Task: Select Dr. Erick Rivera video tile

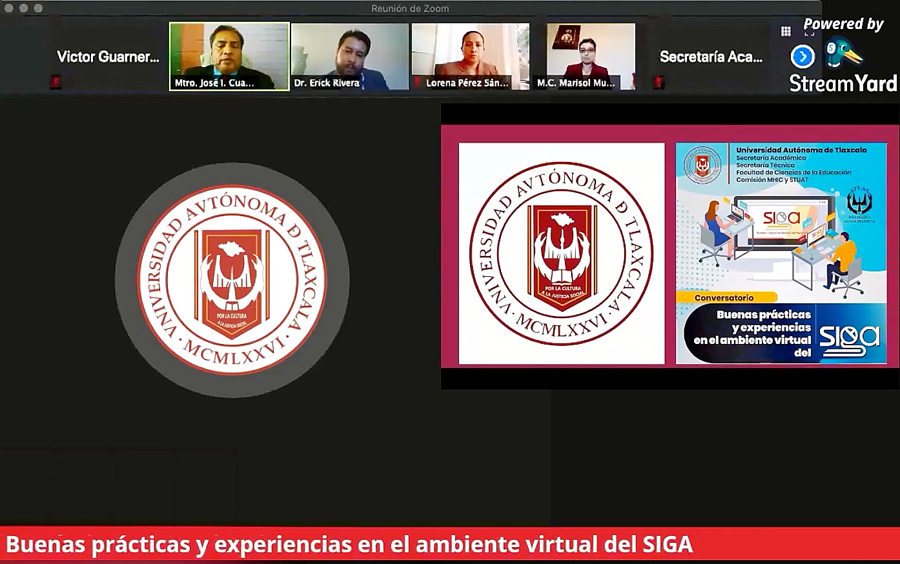Action: pyautogui.click(x=350, y=56)
